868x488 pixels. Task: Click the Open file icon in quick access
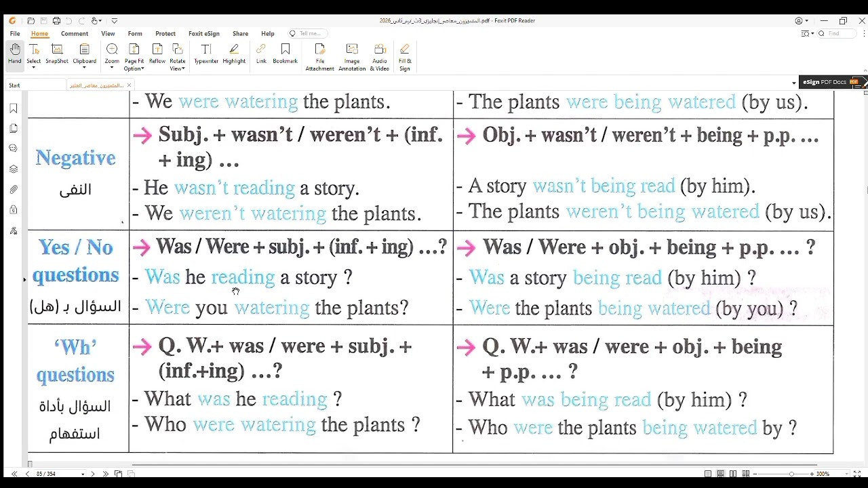pos(31,21)
